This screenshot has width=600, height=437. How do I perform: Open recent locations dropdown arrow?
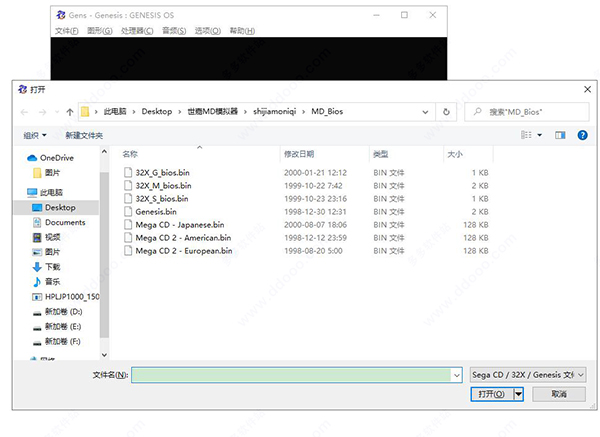57,112
